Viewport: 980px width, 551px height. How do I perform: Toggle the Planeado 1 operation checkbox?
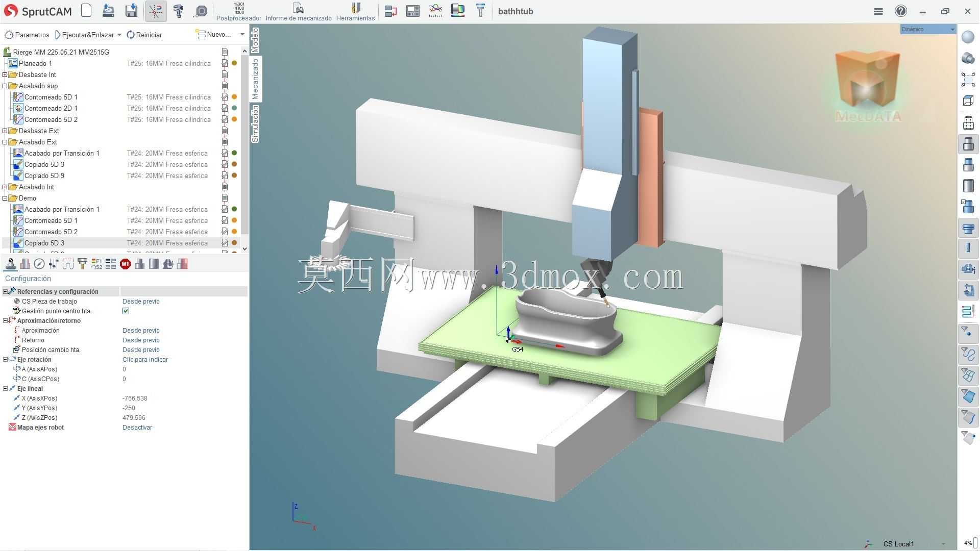(225, 63)
